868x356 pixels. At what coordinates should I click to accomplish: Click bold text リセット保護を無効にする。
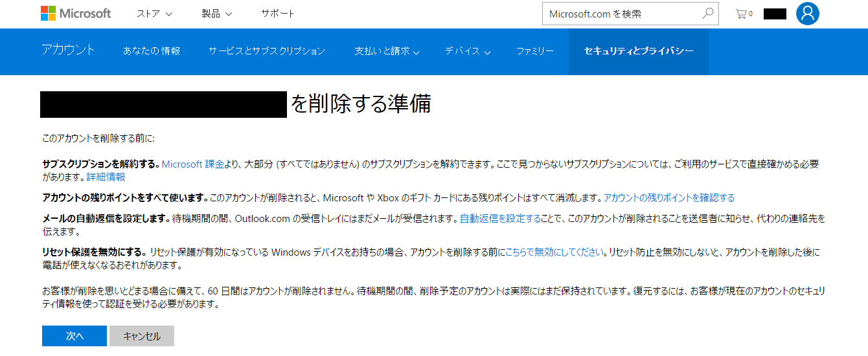click(95, 252)
